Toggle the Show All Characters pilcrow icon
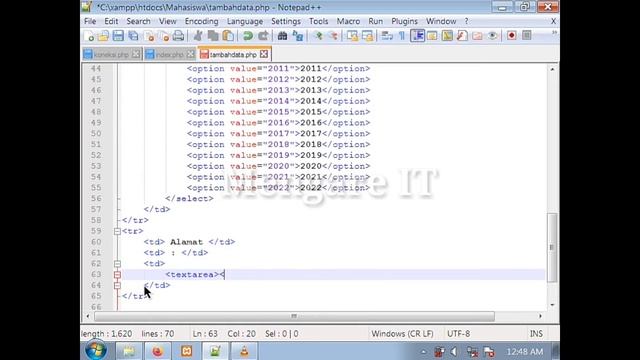The height and width of the screenshot is (360, 640). pos(402,36)
